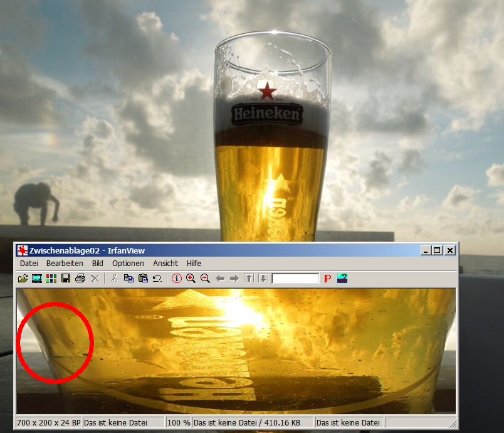
Task: Go to the previous file with the left arrow
Action: click(220, 278)
